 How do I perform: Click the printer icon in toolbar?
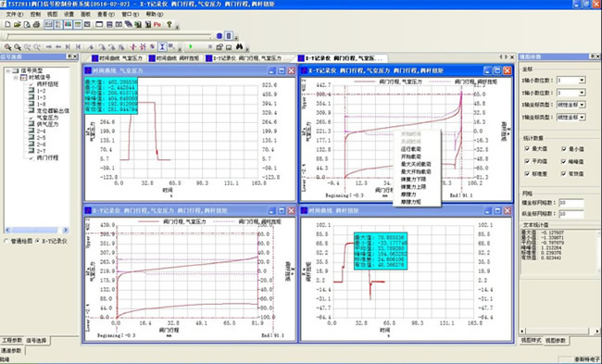36,25
